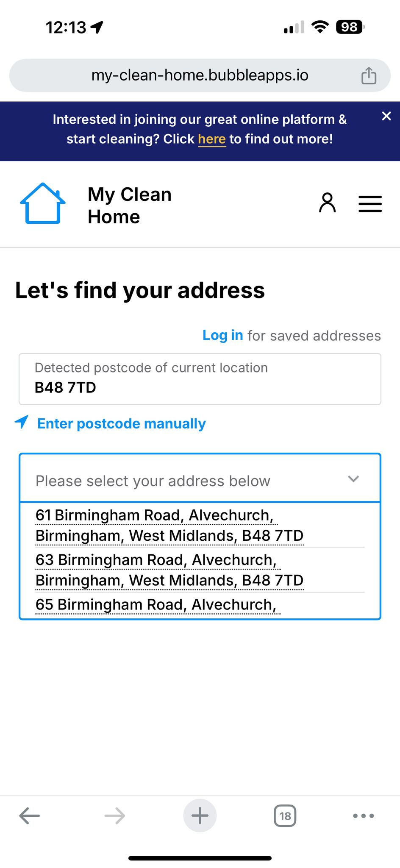Click Log in for saved addresses

pos(223,335)
